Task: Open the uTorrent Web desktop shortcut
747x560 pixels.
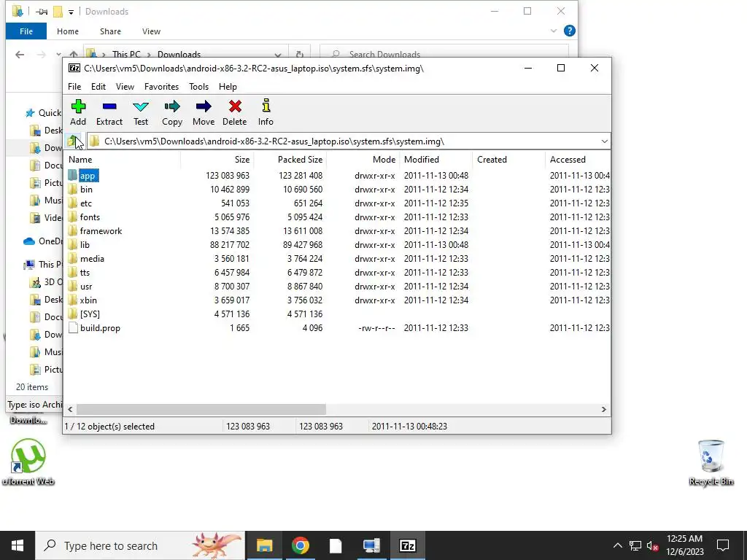Action: (x=28, y=462)
